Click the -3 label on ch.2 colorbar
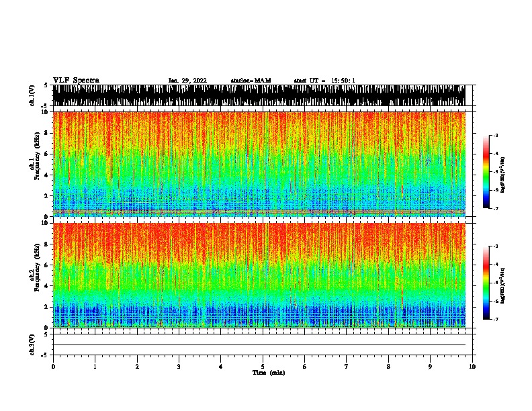Viewport: 532px width, 411px height. [496, 246]
